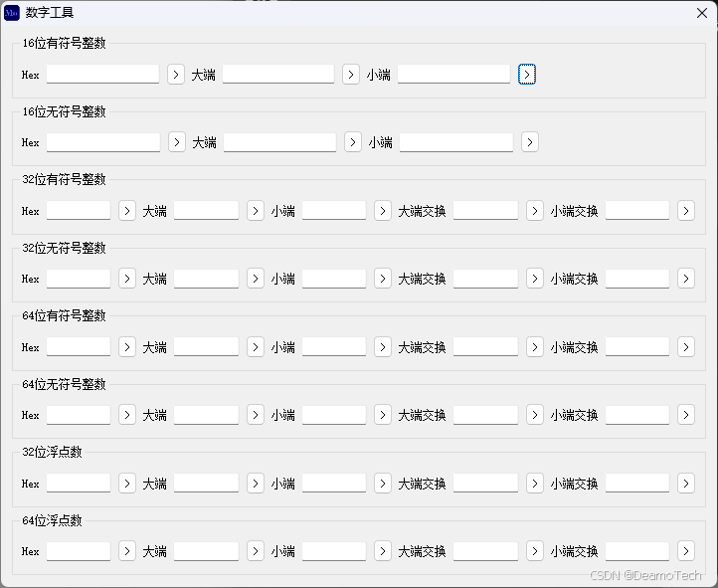
Task: Click the 大端交换 arrow in 64位浮点数
Action: 535,551
